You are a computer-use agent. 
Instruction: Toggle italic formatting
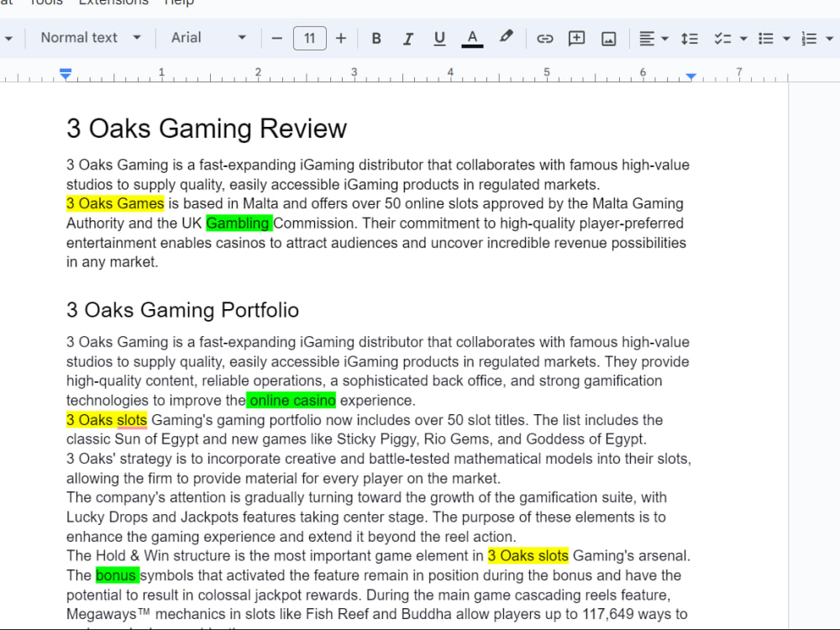click(x=407, y=39)
